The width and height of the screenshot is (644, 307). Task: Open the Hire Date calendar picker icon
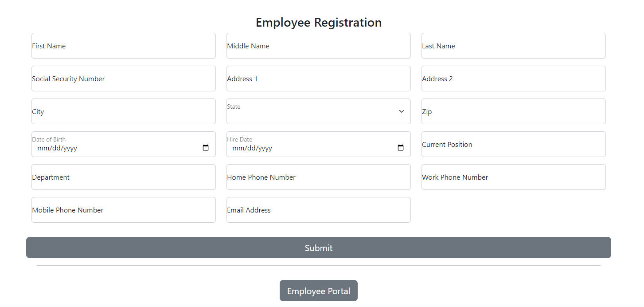(401, 148)
